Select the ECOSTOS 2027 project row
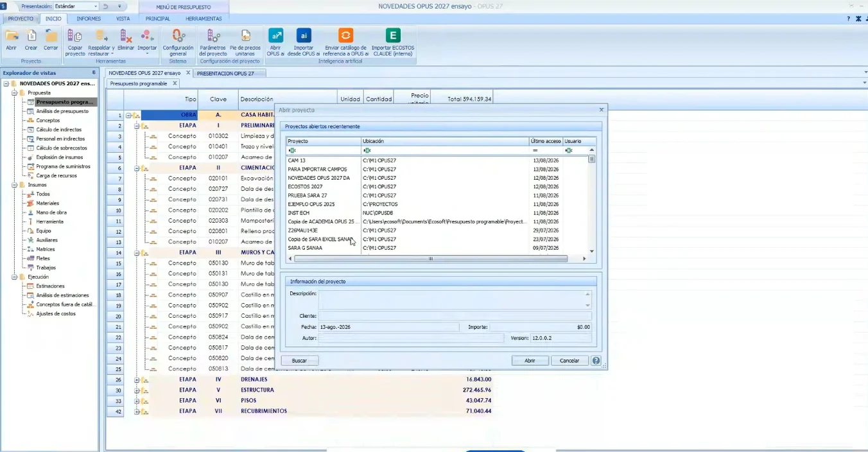868x452 pixels. [x=437, y=187]
